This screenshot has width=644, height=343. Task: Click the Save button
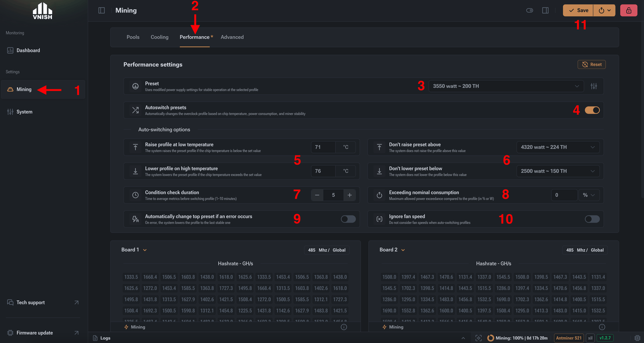tap(578, 10)
